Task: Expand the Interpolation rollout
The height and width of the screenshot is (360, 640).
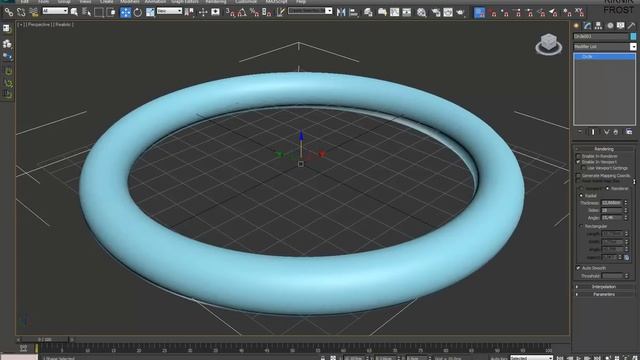Action: pyautogui.click(x=604, y=287)
